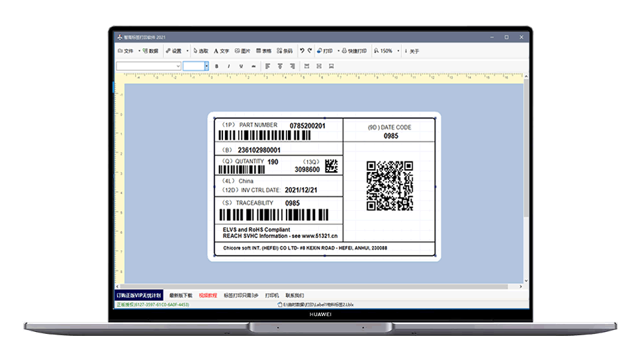Open the font size dropdown arrow
The width and height of the screenshot is (644, 363).
coord(207,66)
